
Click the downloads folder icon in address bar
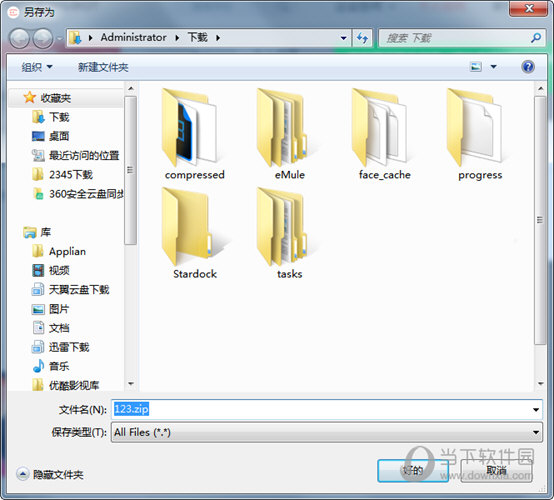[x=75, y=37]
